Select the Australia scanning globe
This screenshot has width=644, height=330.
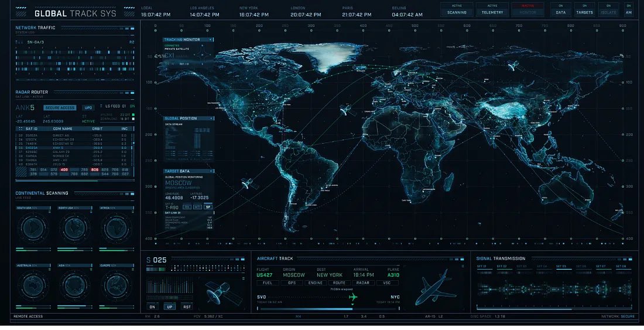[33, 285]
